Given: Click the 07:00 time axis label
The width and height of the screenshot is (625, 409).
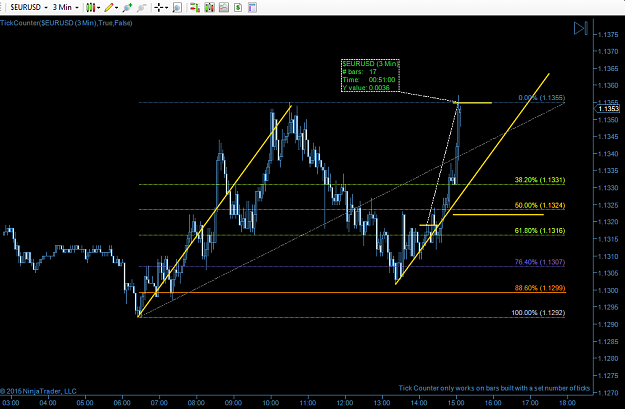Looking at the screenshot, I should [x=159, y=403].
